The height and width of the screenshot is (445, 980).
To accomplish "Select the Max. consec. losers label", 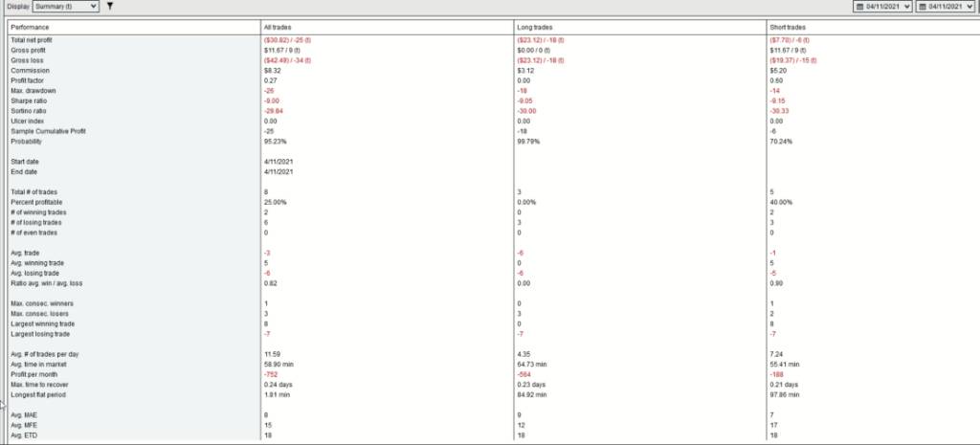I will tap(39, 313).
